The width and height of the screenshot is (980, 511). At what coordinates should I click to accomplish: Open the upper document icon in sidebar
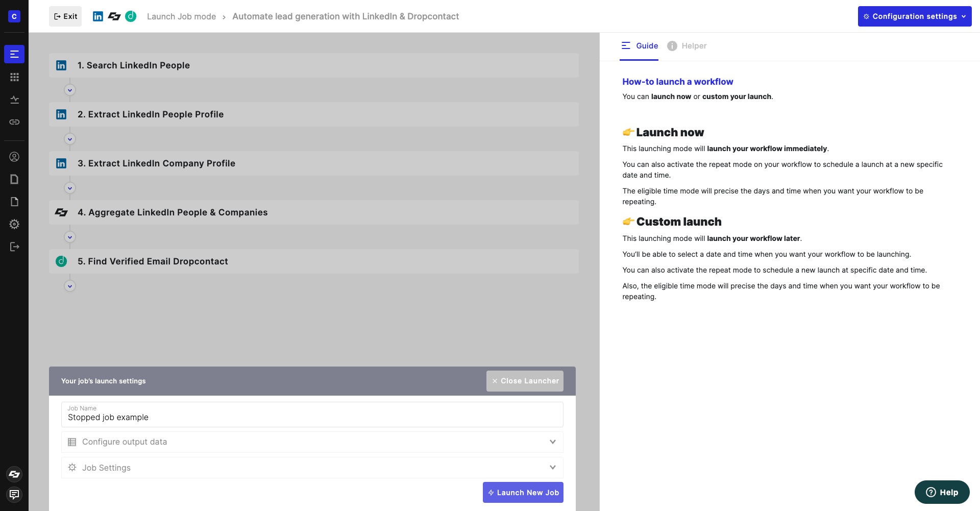pyautogui.click(x=14, y=179)
